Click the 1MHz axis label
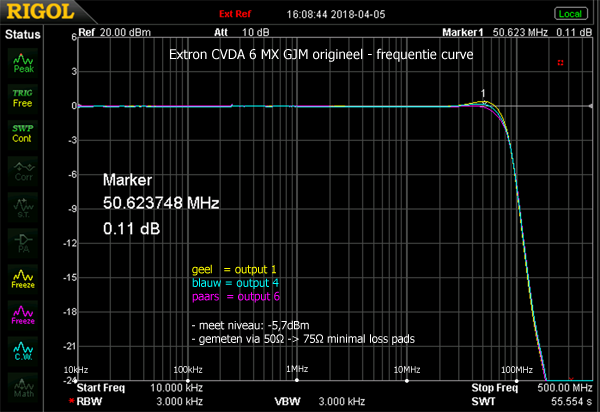Screen dimensions: 600x412 [297, 369]
